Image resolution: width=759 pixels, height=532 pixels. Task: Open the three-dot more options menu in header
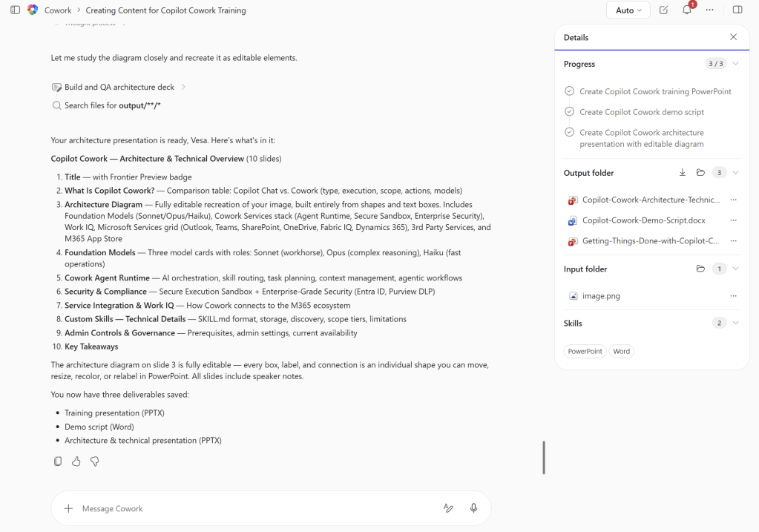(x=710, y=10)
